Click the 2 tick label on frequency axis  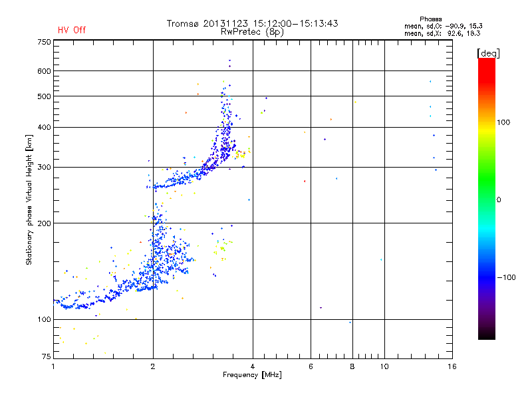click(153, 366)
